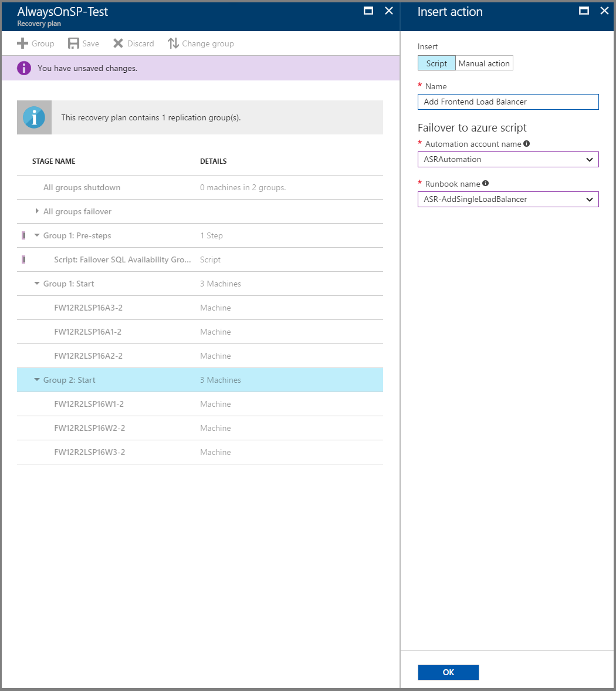Click the info icon beside Runbook name
The width and height of the screenshot is (616, 691).
click(x=485, y=183)
